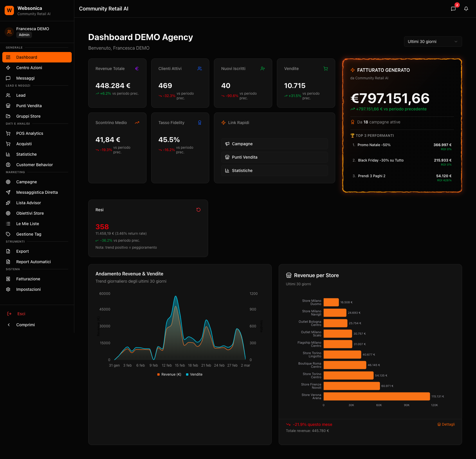Open the Impostazioni menu entry
476x459 pixels.
pyautogui.click(x=29, y=289)
